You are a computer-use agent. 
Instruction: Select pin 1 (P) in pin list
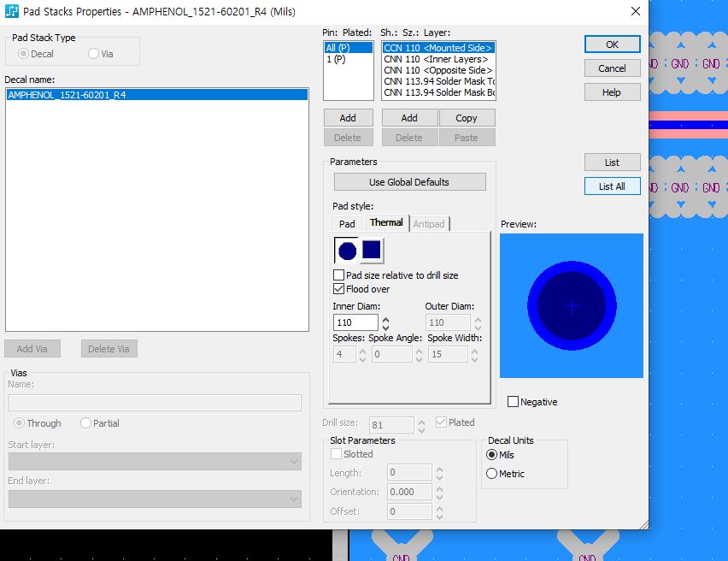point(336,60)
